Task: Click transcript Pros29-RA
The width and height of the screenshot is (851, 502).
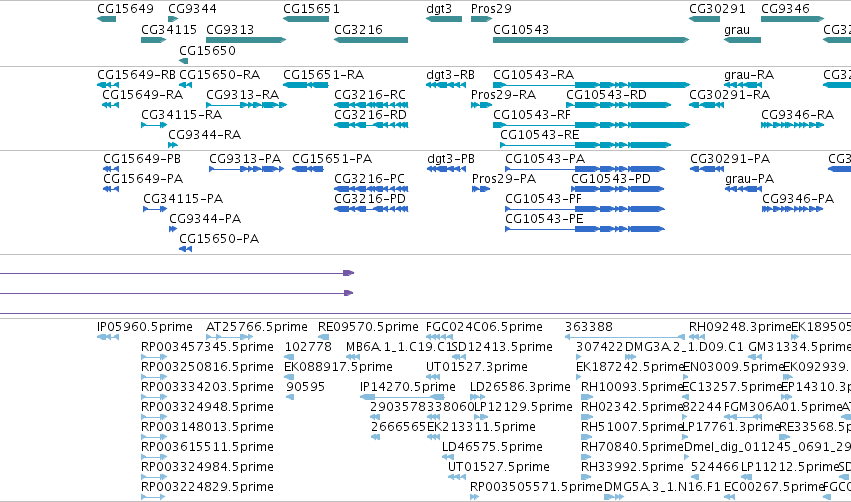Action: pyautogui.click(x=481, y=105)
